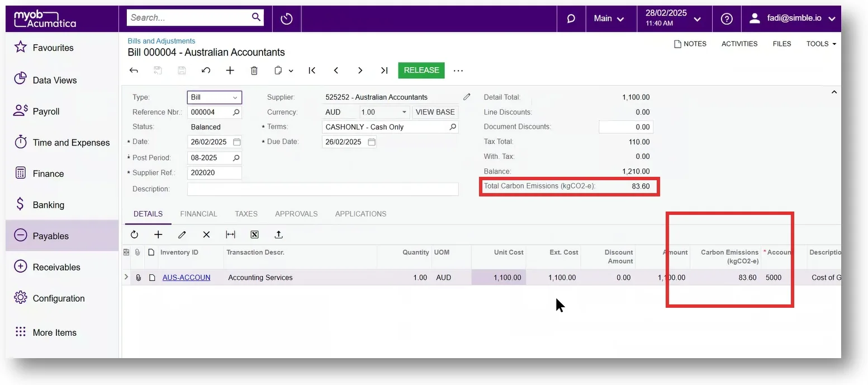Viewport: 868px width, 385px height.
Task: Refresh the details grid
Action: click(x=134, y=234)
